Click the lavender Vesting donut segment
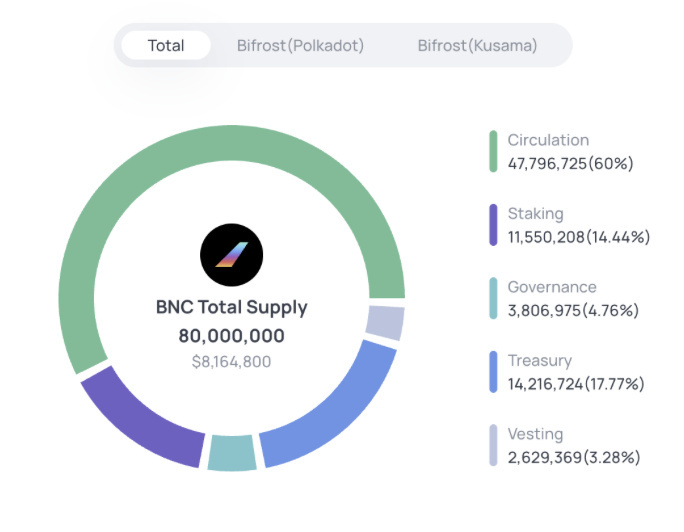 click(x=385, y=323)
